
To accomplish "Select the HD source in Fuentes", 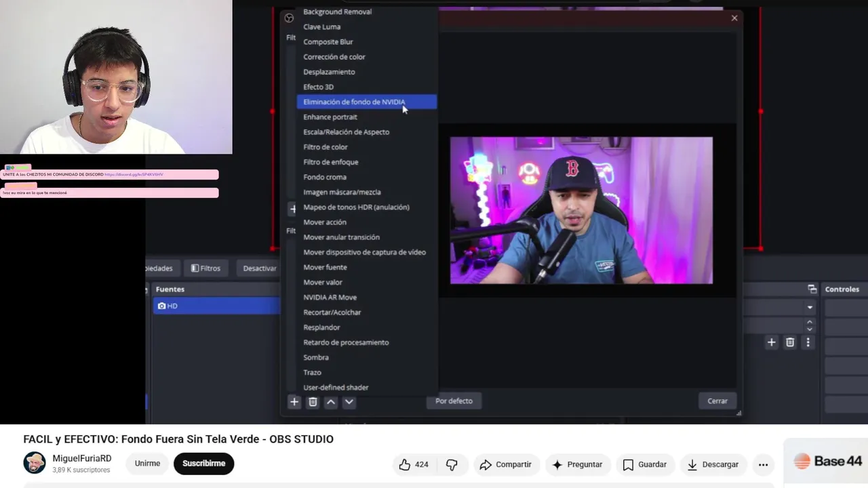I will coord(216,306).
